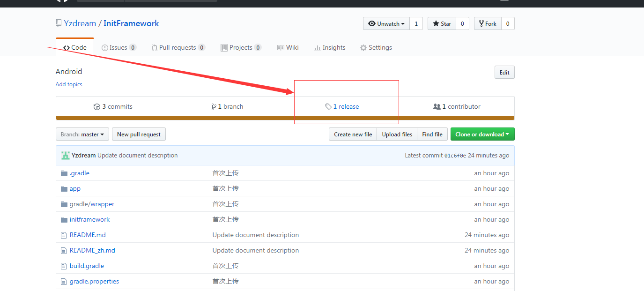644x291 pixels.
Task: Click the build.gradle file icon
Action: click(x=64, y=266)
